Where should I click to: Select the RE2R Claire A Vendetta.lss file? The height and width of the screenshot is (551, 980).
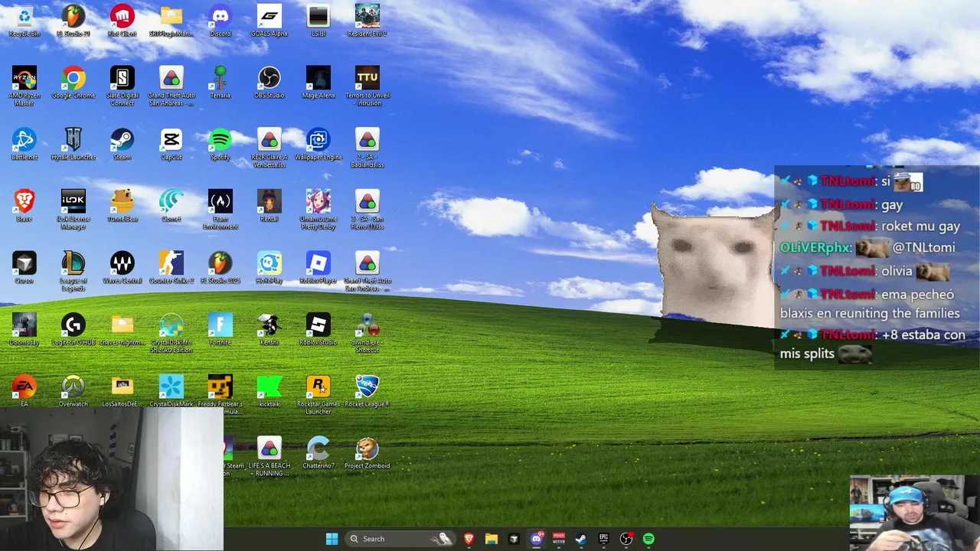tap(269, 148)
